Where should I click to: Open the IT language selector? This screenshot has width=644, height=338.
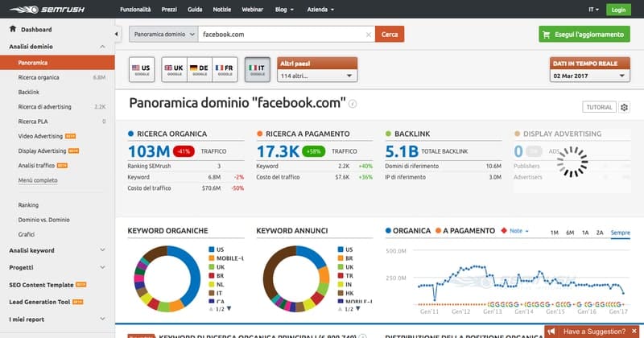pyautogui.click(x=593, y=10)
